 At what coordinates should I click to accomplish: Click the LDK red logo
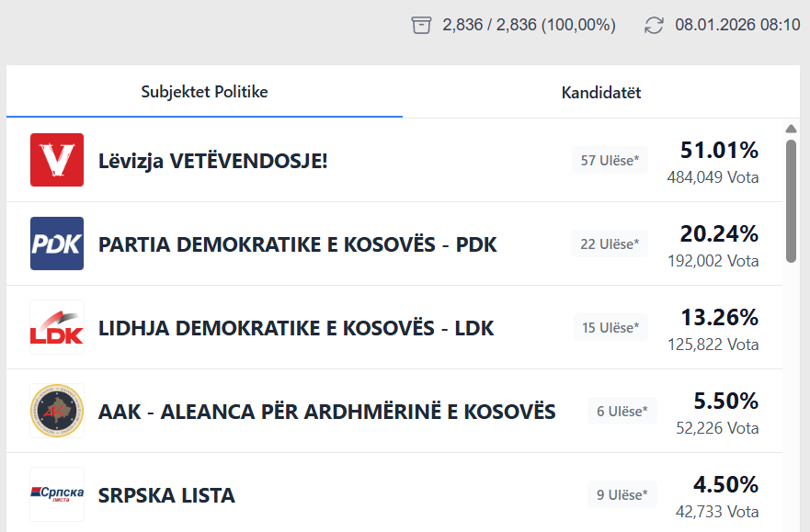pos(57,327)
